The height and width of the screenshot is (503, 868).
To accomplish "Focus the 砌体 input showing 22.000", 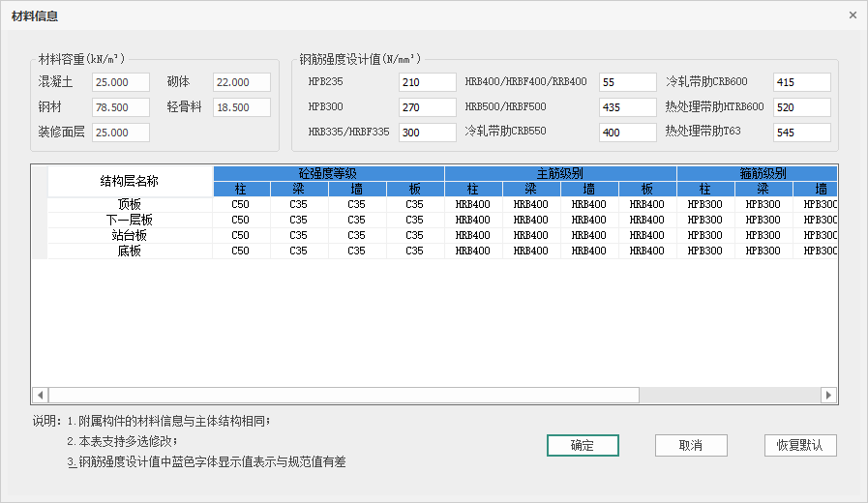I will pyautogui.click(x=242, y=82).
